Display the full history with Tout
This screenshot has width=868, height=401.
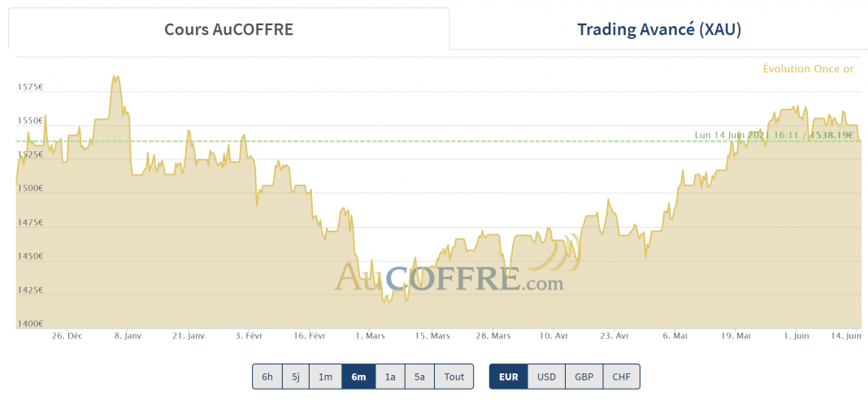point(454,377)
